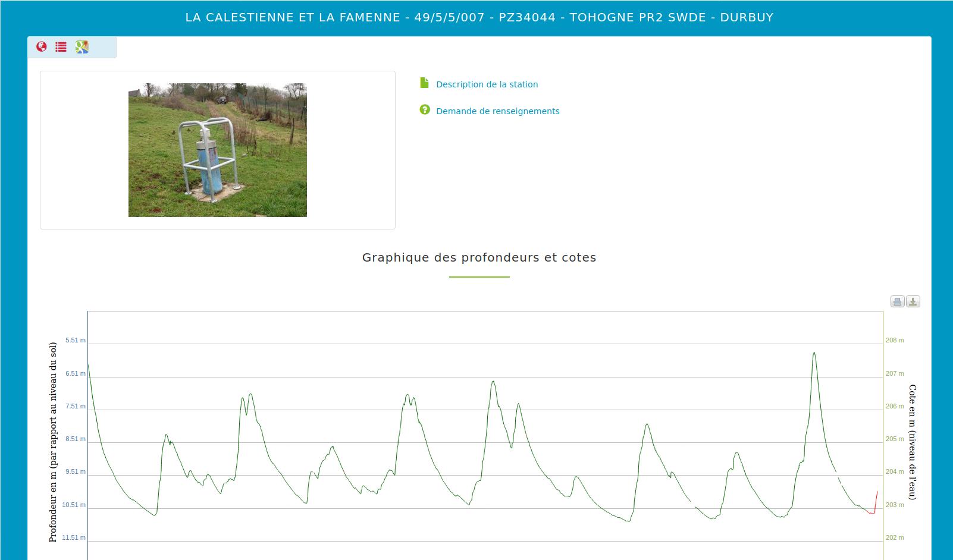
Task: Click the station piezometer photo
Action: [x=218, y=150]
